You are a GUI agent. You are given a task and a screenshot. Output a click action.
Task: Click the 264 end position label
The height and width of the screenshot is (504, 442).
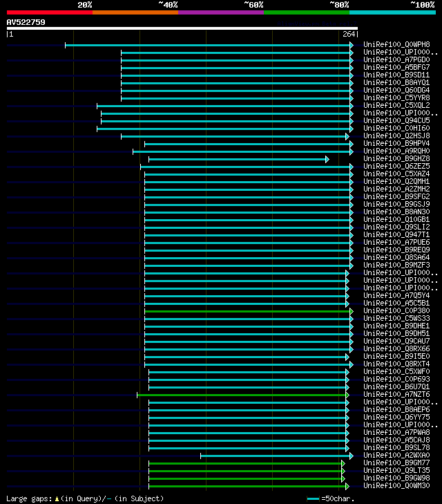[x=349, y=34]
